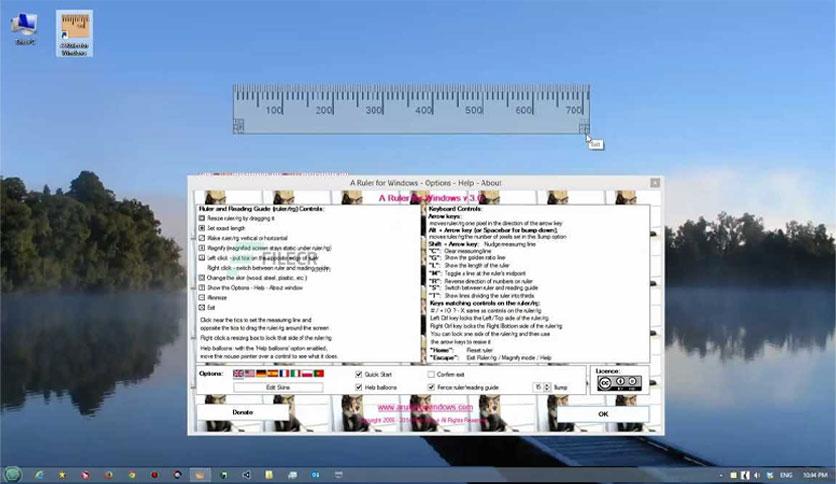Screen dimensions: 836x484
Task: Click the 'Licence:' label
Action: pyautogui.click(x=607, y=370)
